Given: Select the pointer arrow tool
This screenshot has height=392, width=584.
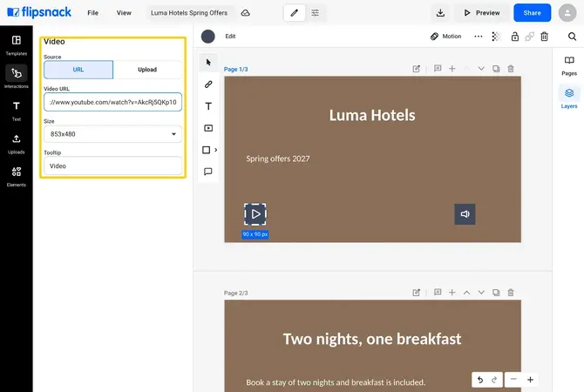Looking at the screenshot, I should [208, 62].
